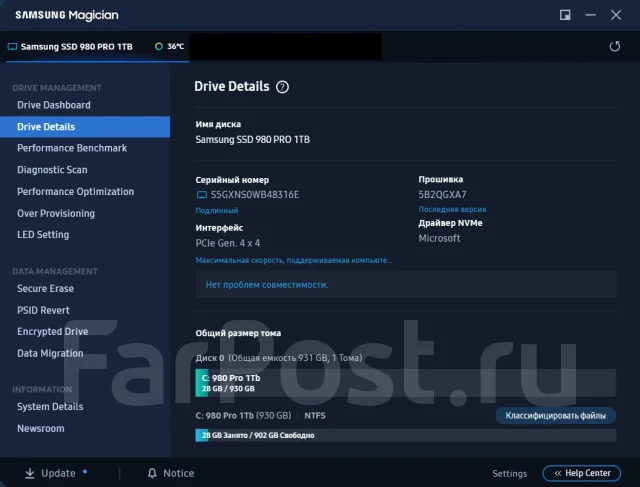Image resolution: width=640 pixels, height=487 pixels.
Task: Go to Performance Optimization
Action: click(76, 191)
